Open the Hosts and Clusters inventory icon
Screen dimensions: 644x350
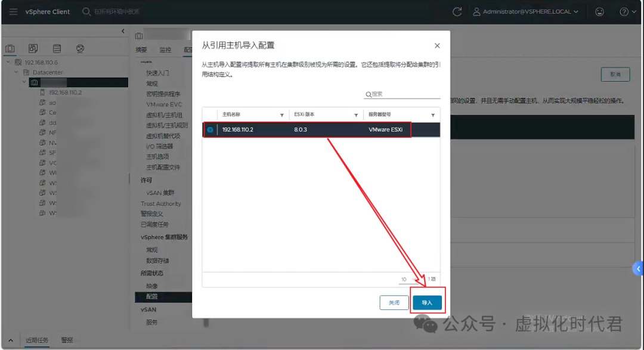pyautogui.click(x=10, y=48)
